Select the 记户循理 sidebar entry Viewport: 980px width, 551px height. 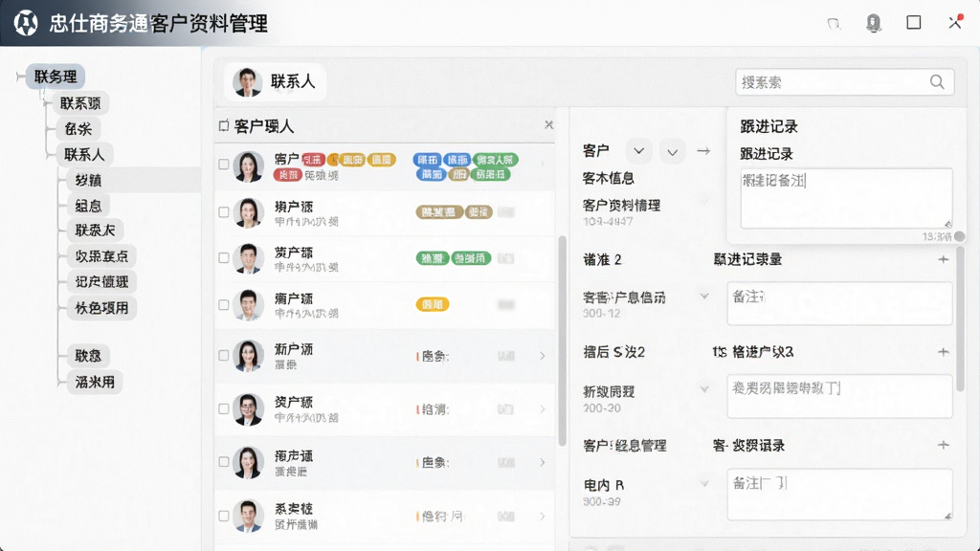pos(101,282)
